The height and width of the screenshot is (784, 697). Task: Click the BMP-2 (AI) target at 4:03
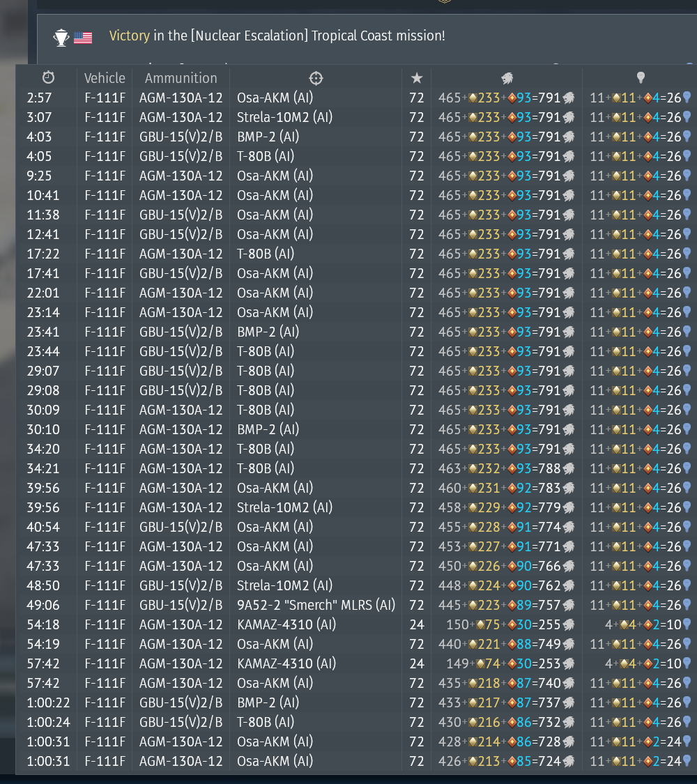click(x=268, y=137)
